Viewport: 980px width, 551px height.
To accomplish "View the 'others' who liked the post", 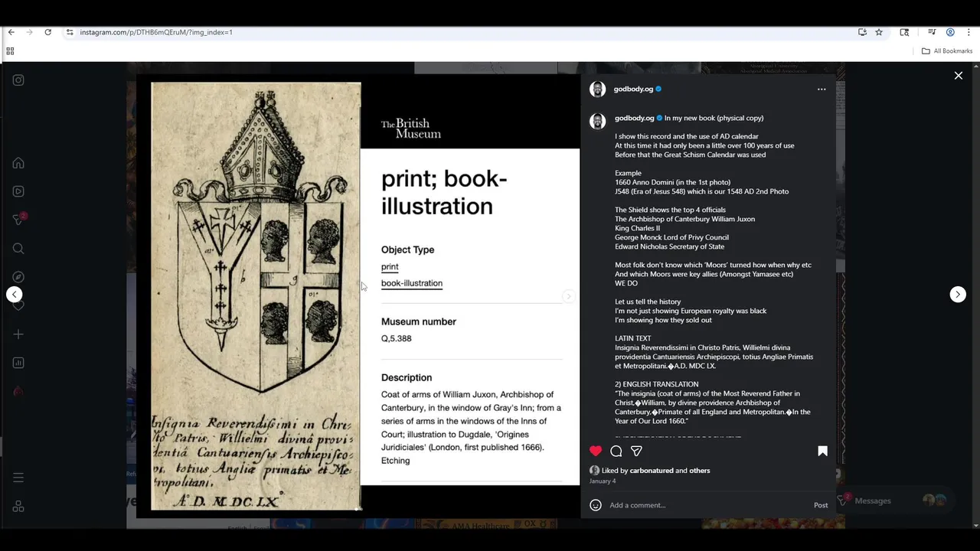I will [700, 471].
